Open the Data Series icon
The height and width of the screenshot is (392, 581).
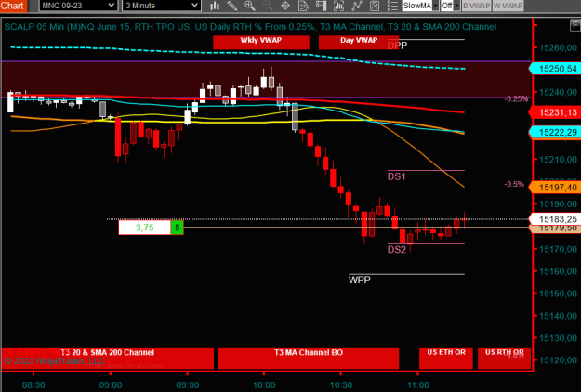(x=338, y=6)
